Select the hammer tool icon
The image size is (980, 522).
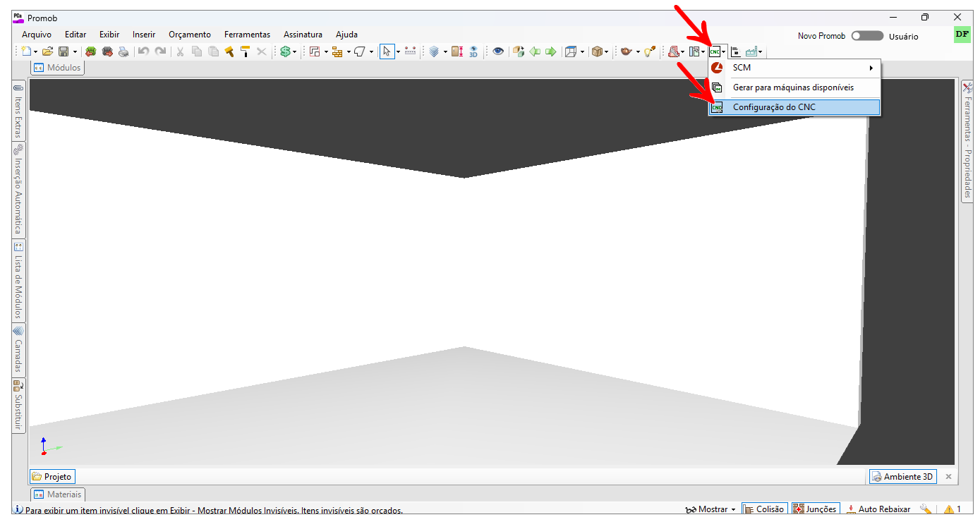229,51
